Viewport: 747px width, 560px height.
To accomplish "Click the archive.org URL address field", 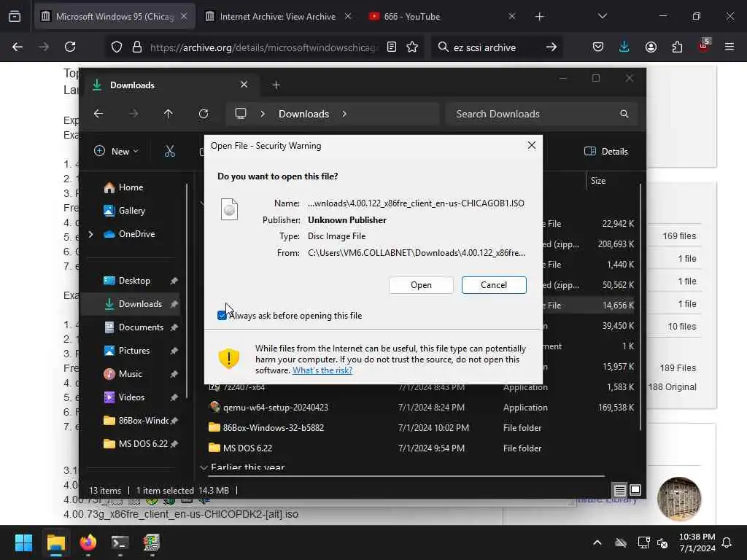I will tap(263, 47).
